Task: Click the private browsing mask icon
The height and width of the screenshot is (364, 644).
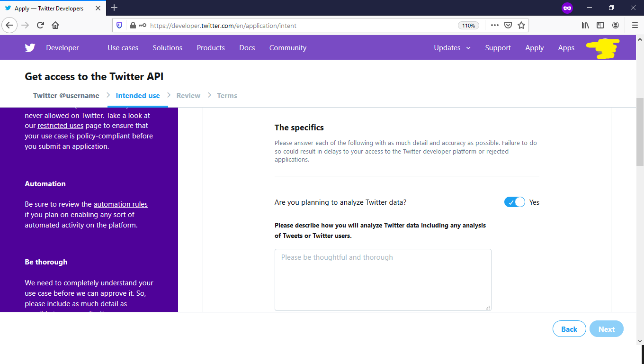Action: tap(567, 8)
